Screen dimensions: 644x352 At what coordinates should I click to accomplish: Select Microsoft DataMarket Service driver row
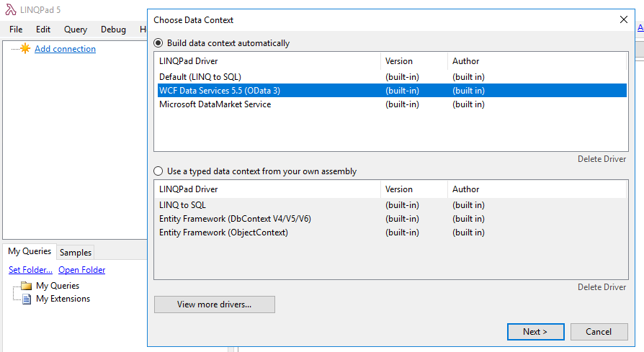tap(392, 104)
